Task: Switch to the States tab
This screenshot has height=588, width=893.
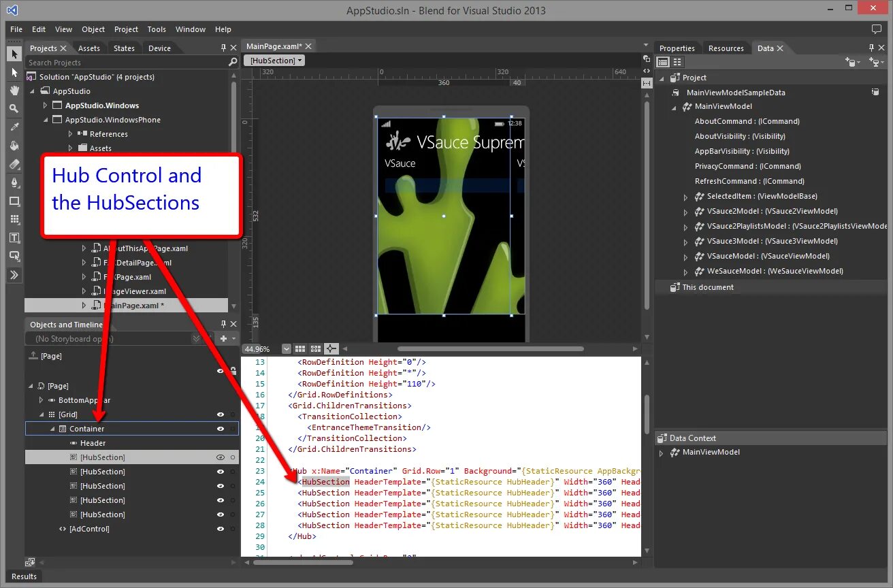Action: [x=124, y=48]
